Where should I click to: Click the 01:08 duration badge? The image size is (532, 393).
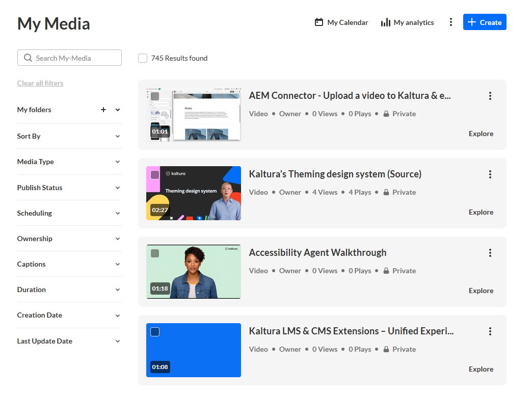160,367
